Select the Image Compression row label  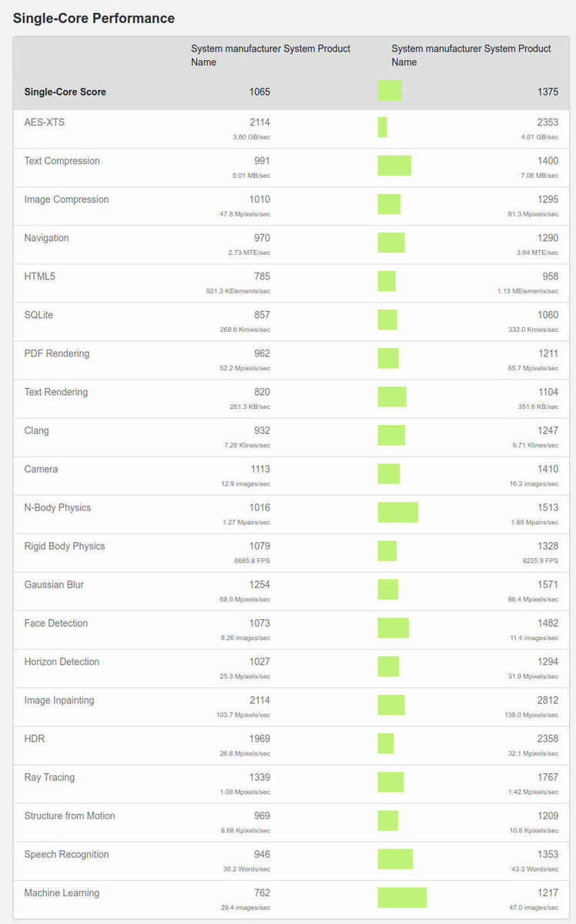click(66, 199)
